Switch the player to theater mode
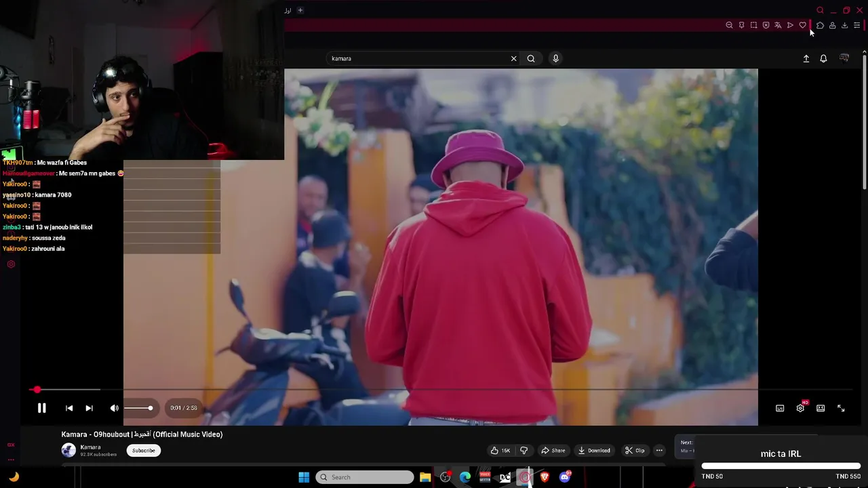The height and width of the screenshot is (488, 868). pos(821,408)
